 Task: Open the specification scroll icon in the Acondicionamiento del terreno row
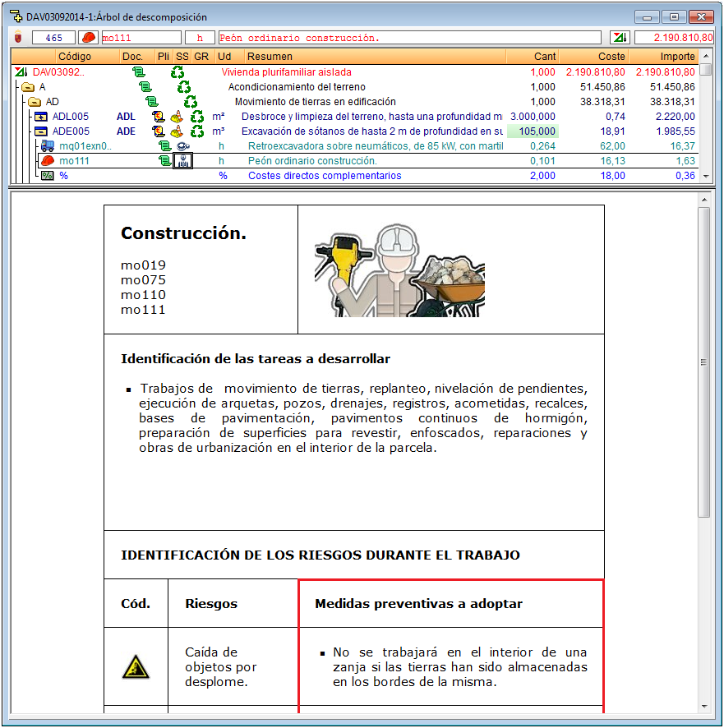pyautogui.click(x=145, y=87)
